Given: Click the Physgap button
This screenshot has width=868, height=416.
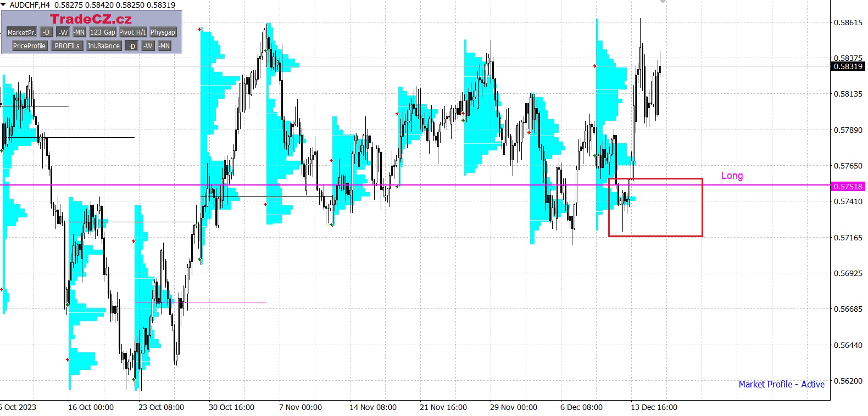Looking at the screenshot, I should point(163,32).
